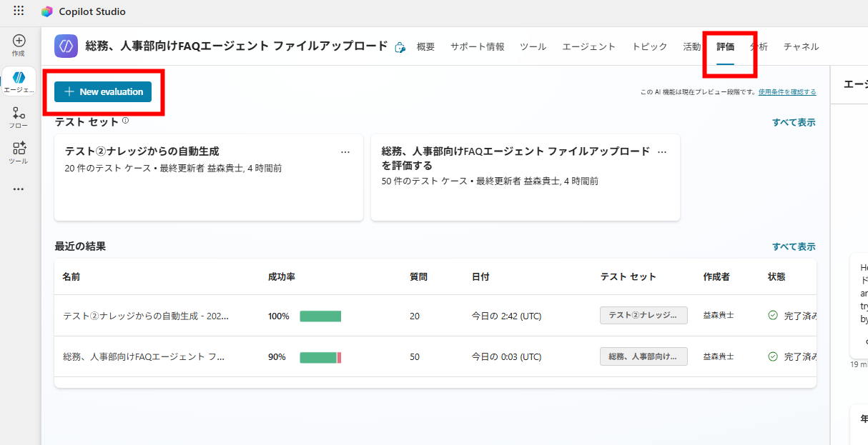Screen dimensions: 868x445
Task: Open the エージェント sidebar icon
Action: [x=19, y=78]
